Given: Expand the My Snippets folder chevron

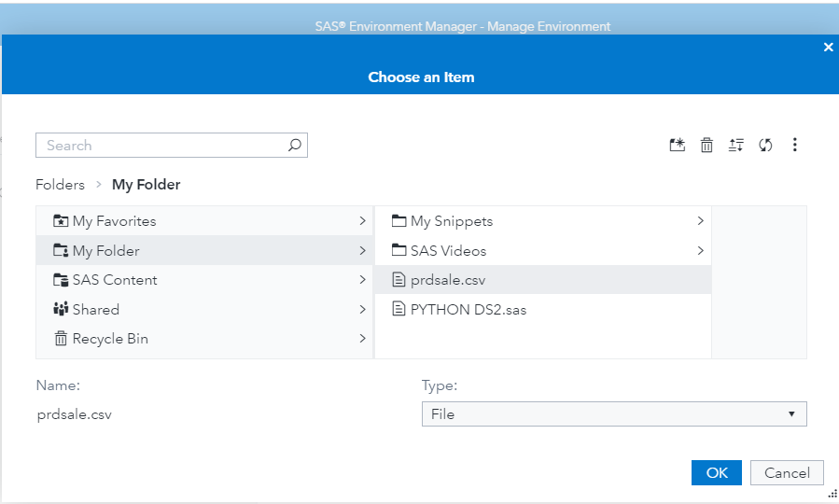Looking at the screenshot, I should 700,221.
